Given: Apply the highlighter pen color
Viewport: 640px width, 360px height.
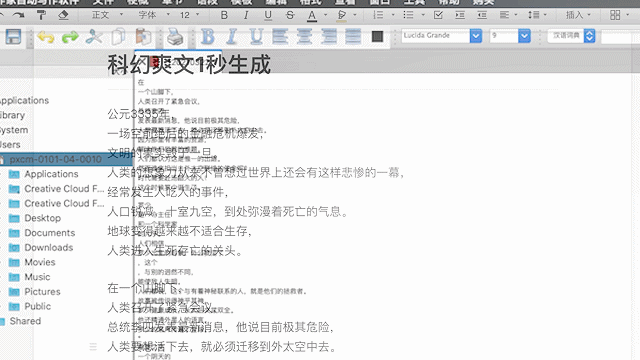Looking at the screenshot, I should point(342,16).
